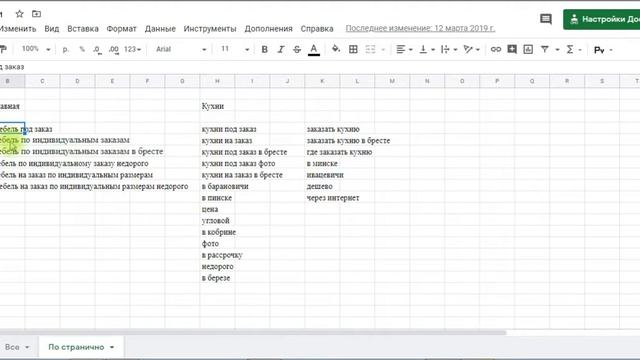This screenshot has height=360, width=640.
Task: Select column H header
Action: click(217, 81)
